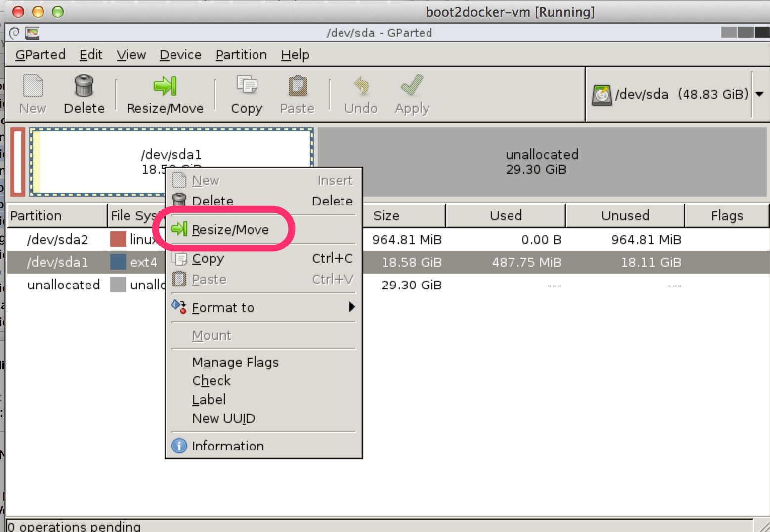This screenshot has width=770, height=532.
Task: Select the /dev/sda2 partition row
Action: click(x=58, y=240)
